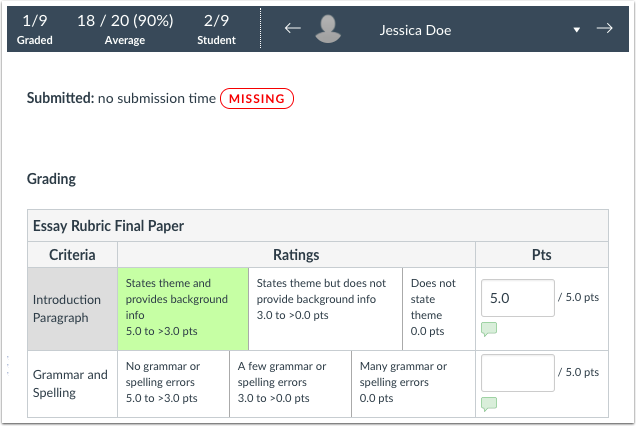Select 'No grammar or spelling errors' rating
This screenshot has height=426, width=636.
click(x=173, y=383)
